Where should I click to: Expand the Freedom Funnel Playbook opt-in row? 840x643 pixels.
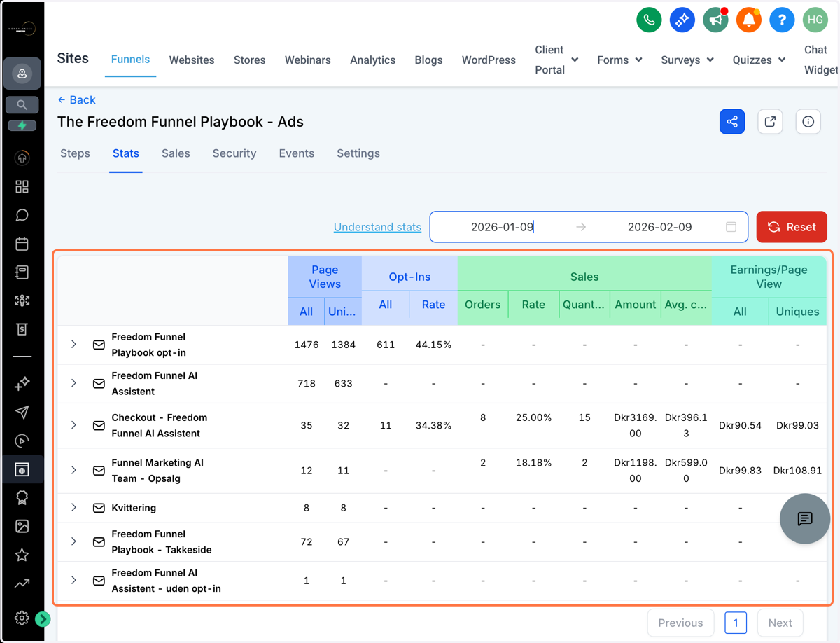[x=73, y=345]
